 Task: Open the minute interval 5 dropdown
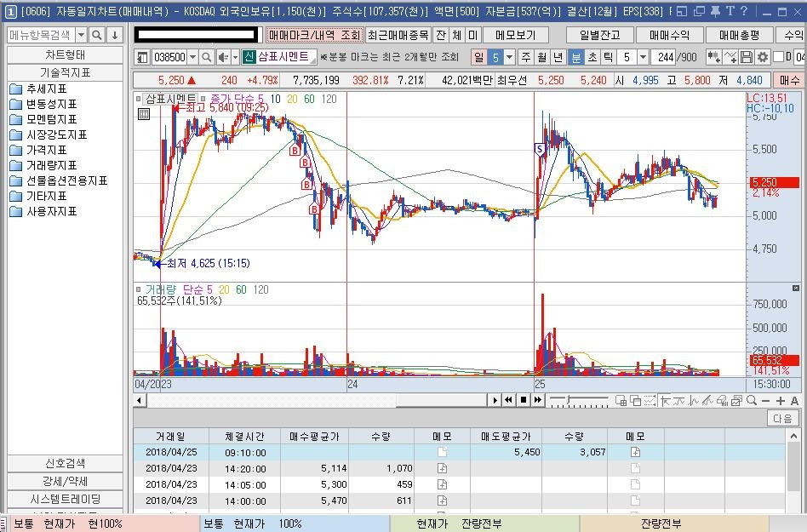(643, 56)
